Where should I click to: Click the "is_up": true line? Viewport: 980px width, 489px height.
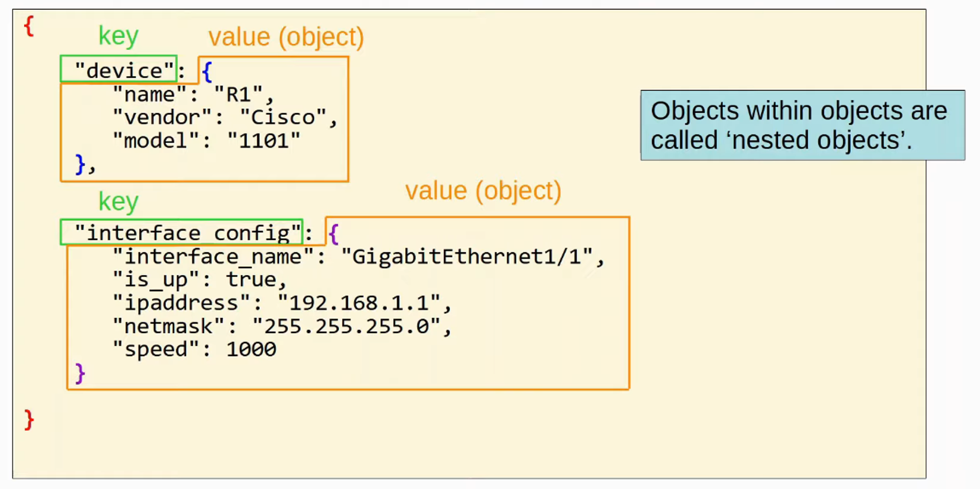point(199,280)
